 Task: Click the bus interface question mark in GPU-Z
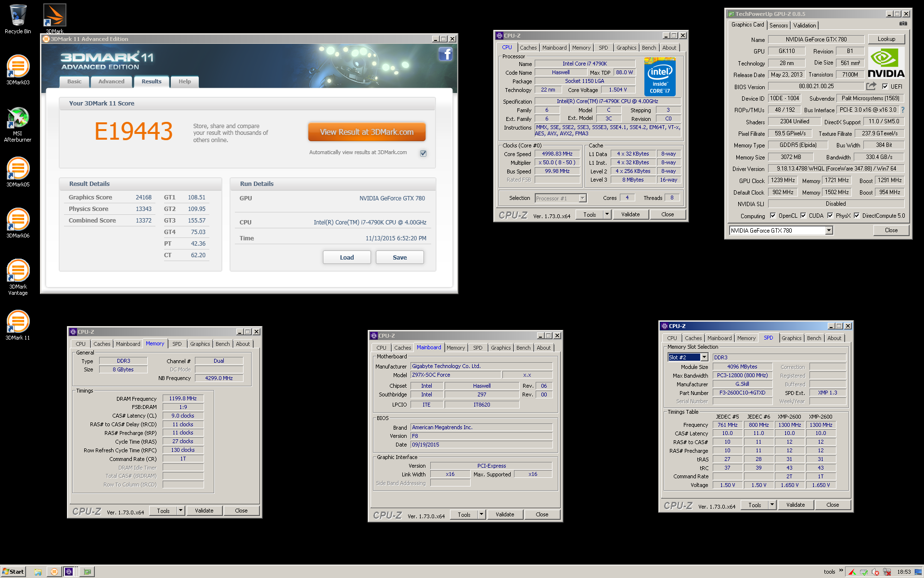[903, 110]
